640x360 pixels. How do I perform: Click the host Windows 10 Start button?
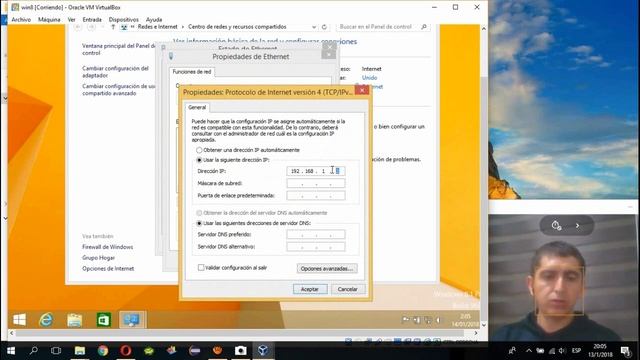(11, 351)
